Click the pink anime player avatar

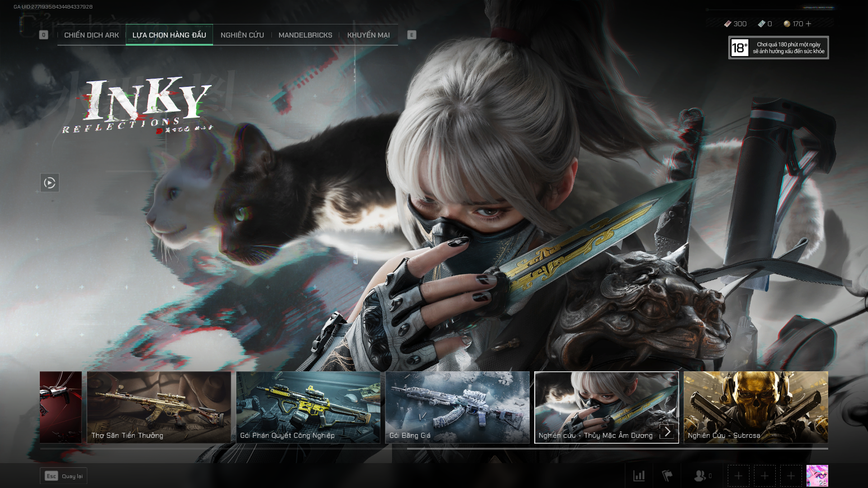(817, 476)
